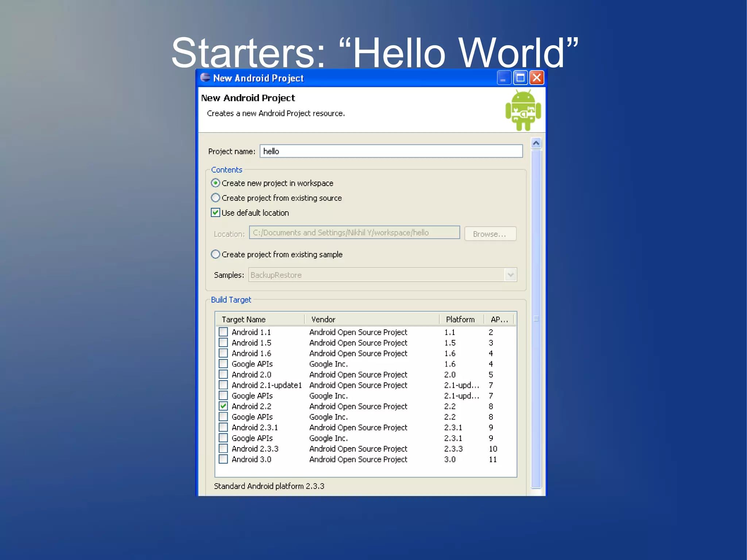The height and width of the screenshot is (560, 747).
Task: Click platform '2.0' cell
Action: click(450, 375)
